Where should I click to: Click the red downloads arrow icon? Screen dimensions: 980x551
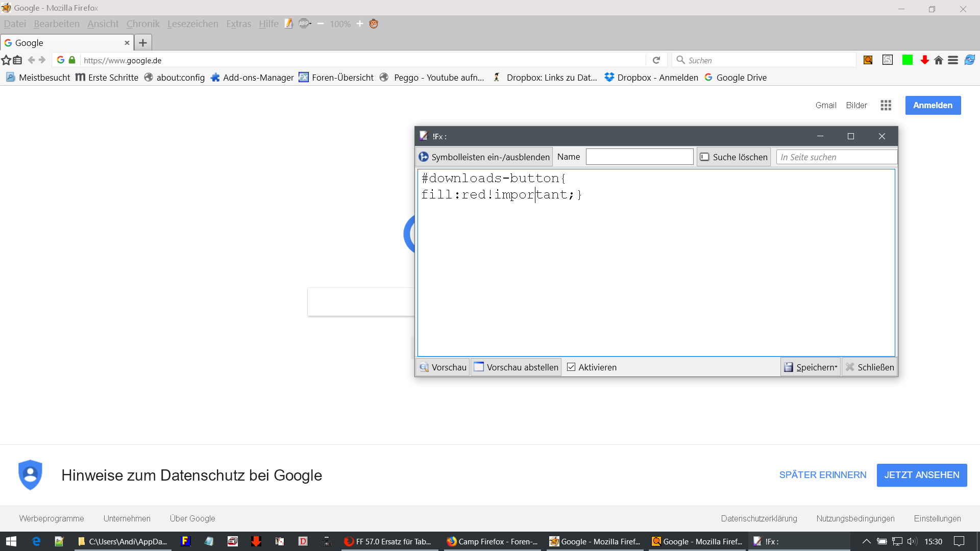tap(924, 60)
